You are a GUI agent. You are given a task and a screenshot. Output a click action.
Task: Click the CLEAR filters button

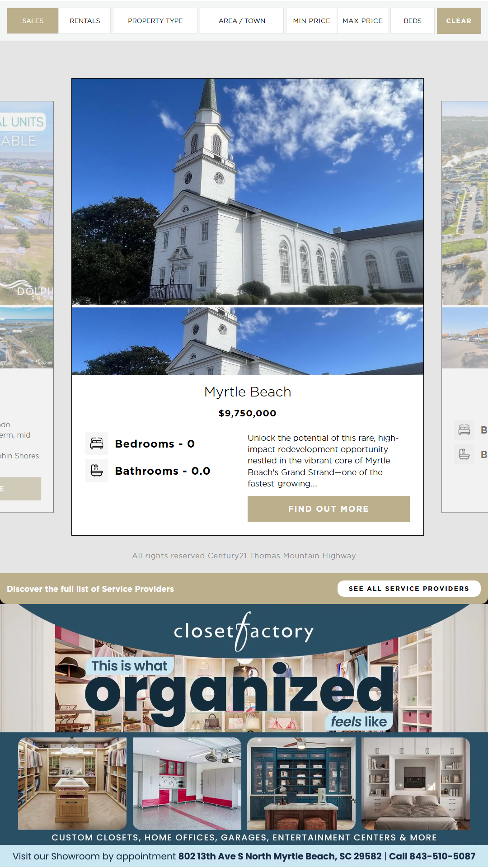(459, 21)
